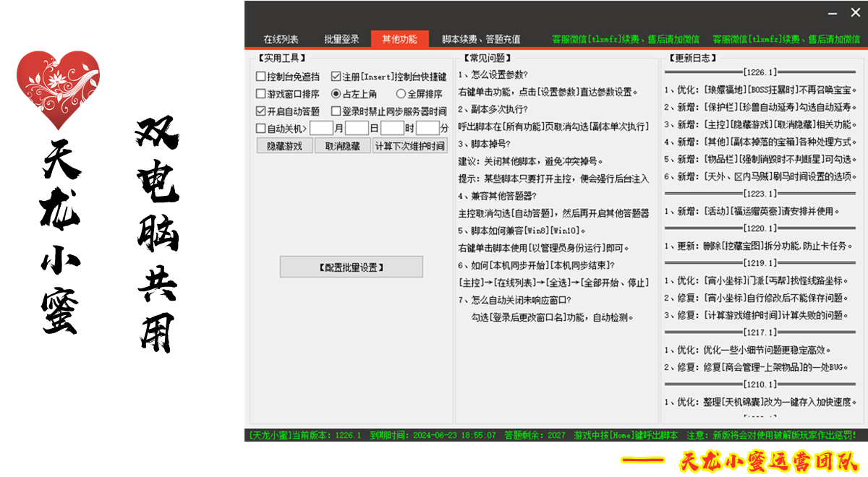Toggle the 游戏窗口排序 checkbox
The height and width of the screenshot is (477, 868).
pyautogui.click(x=261, y=94)
